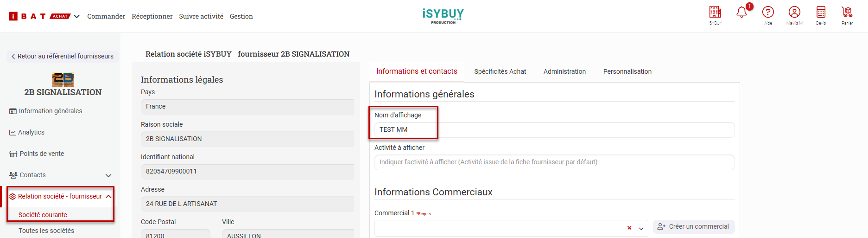Click the Points de vente shop icon
Image resolution: width=868 pixels, height=238 pixels.
pyautogui.click(x=13, y=154)
